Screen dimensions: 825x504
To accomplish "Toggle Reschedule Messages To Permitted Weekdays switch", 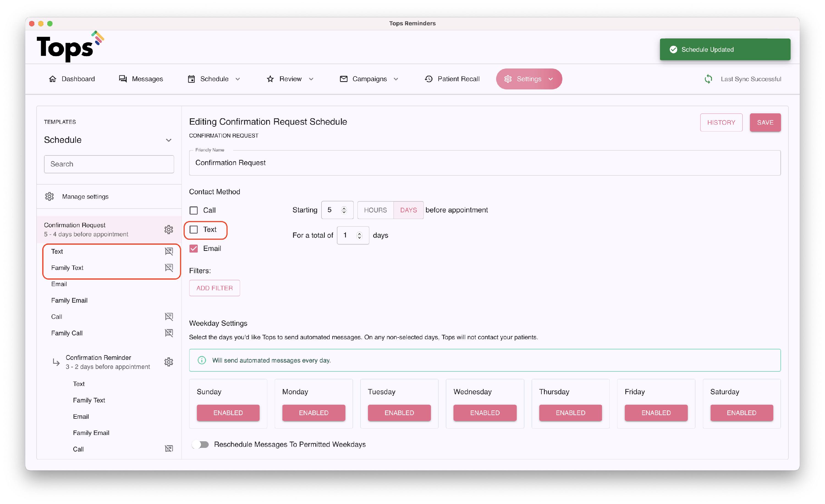I will pyautogui.click(x=200, y=444).
